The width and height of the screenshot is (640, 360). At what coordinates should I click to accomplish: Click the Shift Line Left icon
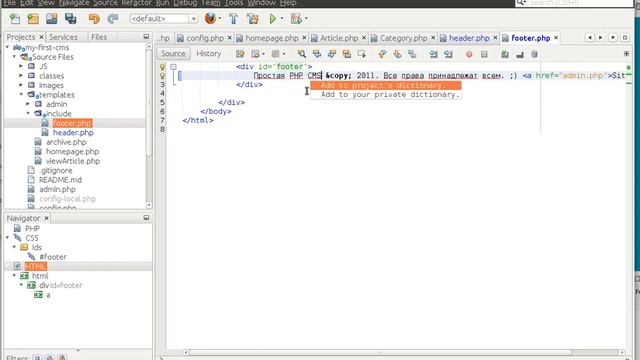pos(433,54)
